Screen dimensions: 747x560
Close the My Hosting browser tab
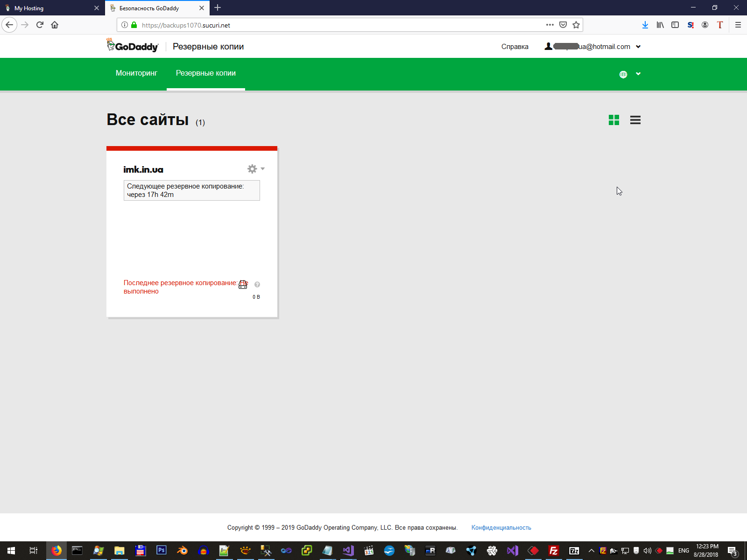click(x=97, y=8)
